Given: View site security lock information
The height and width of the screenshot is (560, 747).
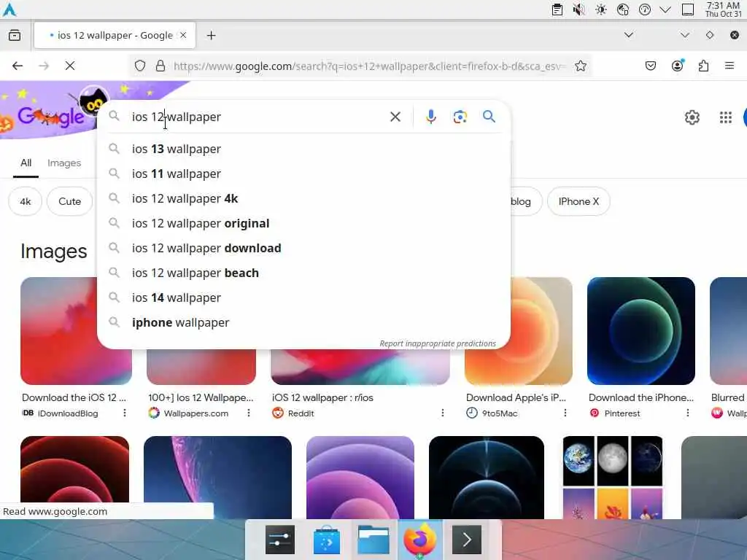Looking at the screenshot, I should [160, 66].
